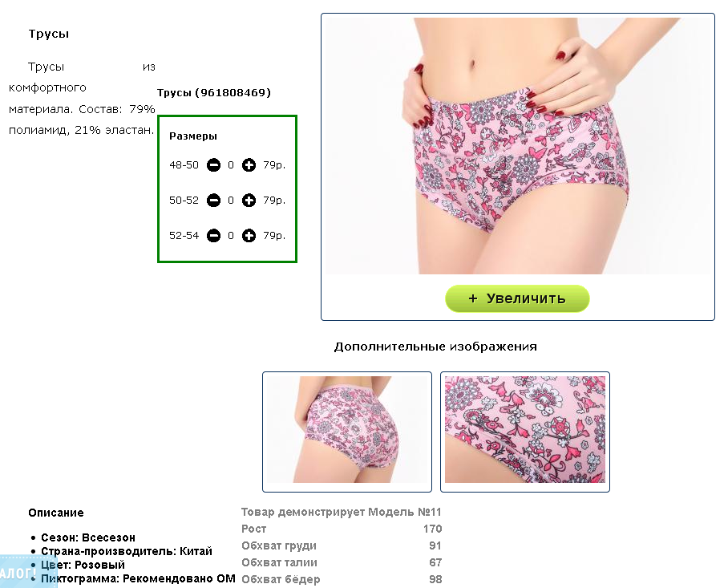Image resolution: width=728 pixels, height=588 pixels.
Task: Click the catalog banner in bottom corner
Action: tap(18, 573)
